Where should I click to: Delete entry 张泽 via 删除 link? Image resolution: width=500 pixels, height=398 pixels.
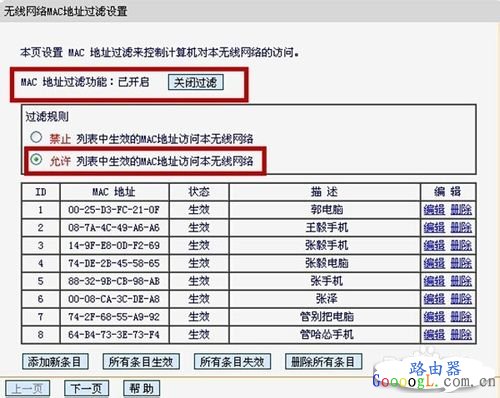(461, 299)
